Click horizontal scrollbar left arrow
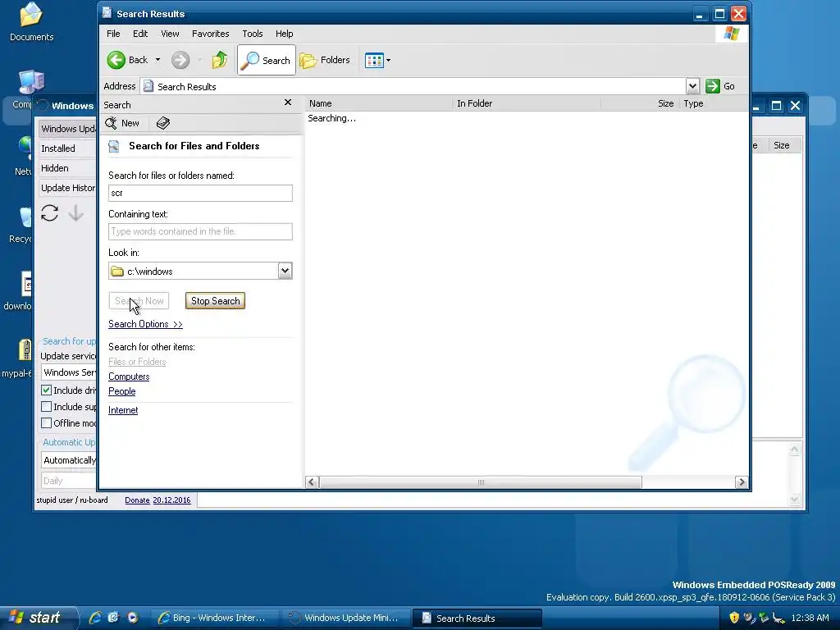The image size is (840, 630). [x=313, y=482]
